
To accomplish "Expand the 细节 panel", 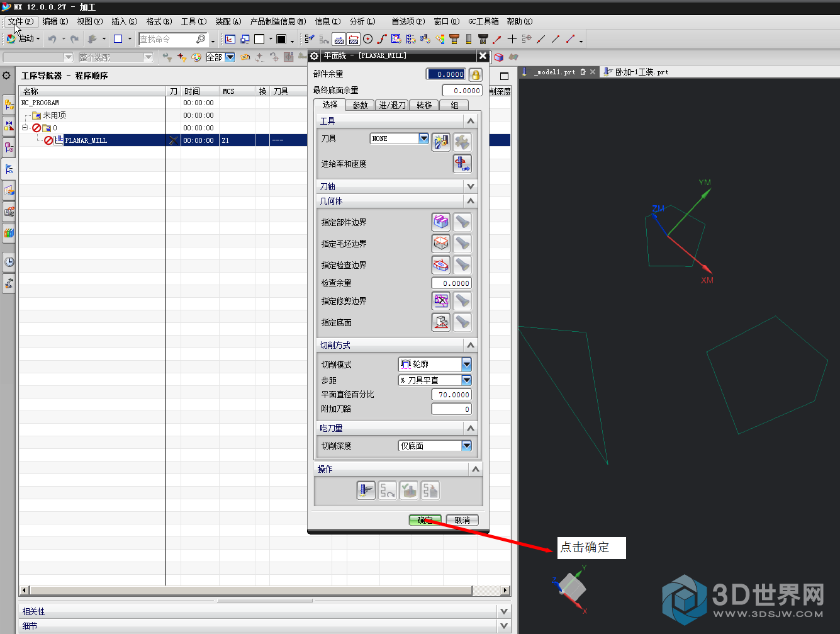I will pyautogui.click(x=503, y=626).
